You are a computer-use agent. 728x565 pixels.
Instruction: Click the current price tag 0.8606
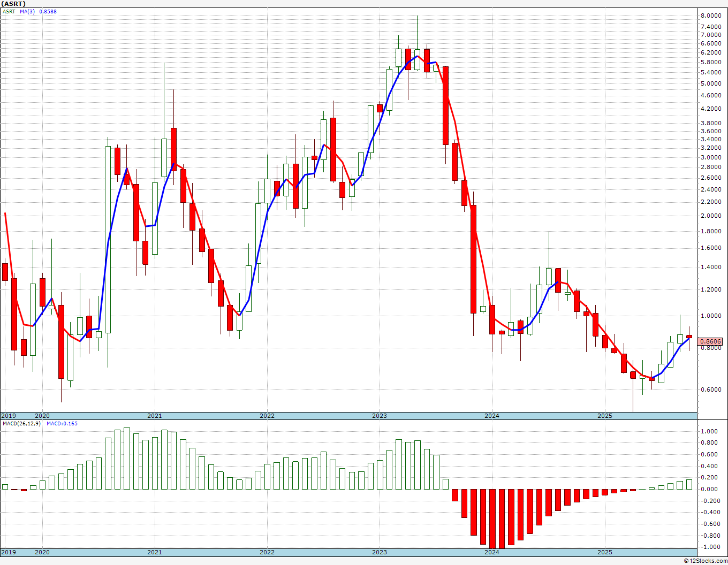[x=711, y=341]
